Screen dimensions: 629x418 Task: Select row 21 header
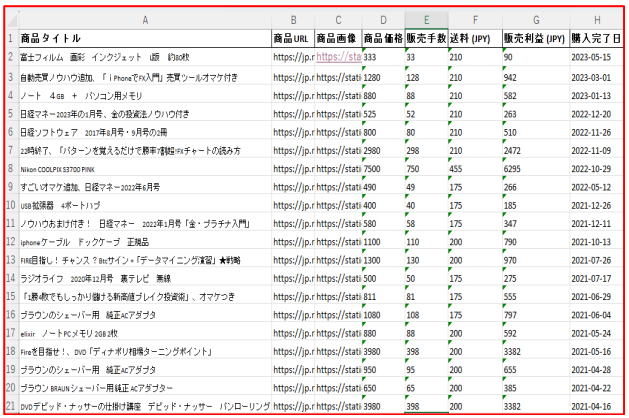click(x=12, y=406)
